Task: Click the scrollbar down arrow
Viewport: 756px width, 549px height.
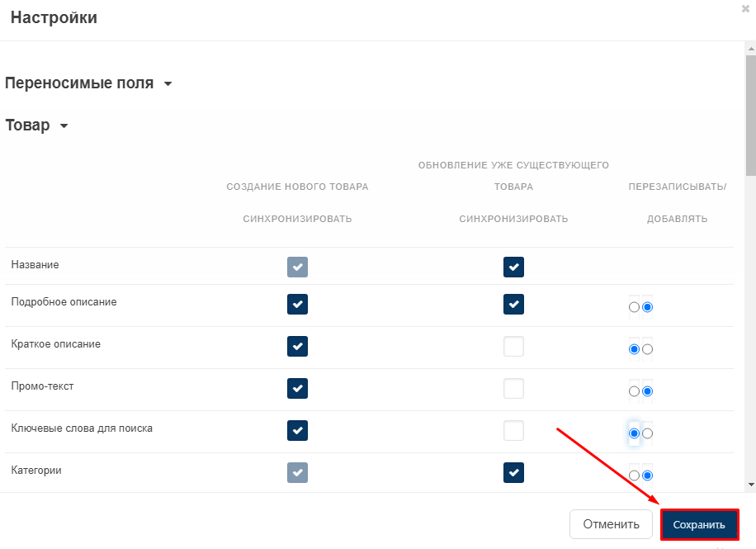Action: pyautogui.click(x=750, y=485)
